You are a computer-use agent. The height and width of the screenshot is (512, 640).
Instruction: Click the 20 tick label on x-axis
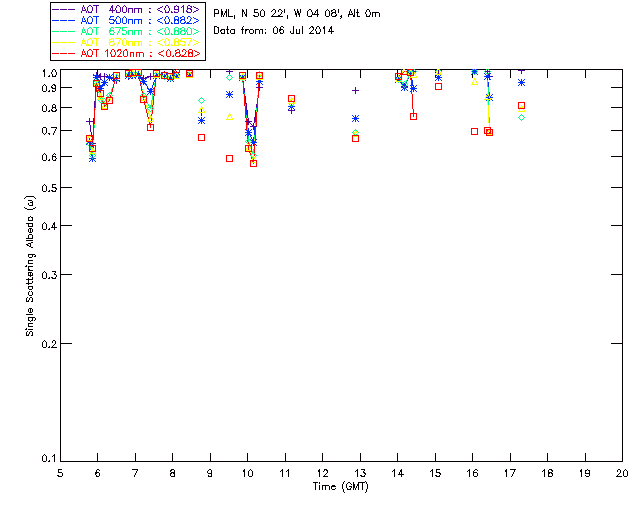point(622,472)
